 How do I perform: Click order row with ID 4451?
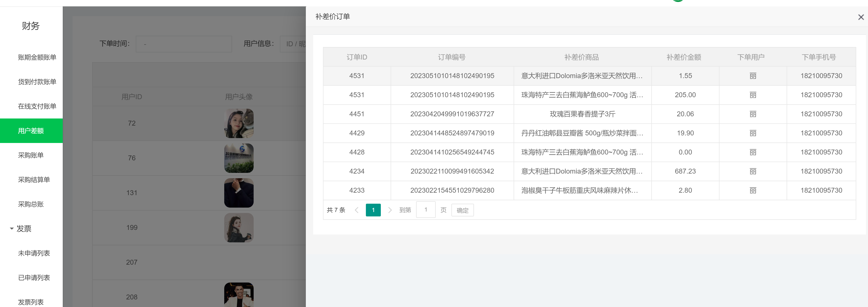click(357, 114)
